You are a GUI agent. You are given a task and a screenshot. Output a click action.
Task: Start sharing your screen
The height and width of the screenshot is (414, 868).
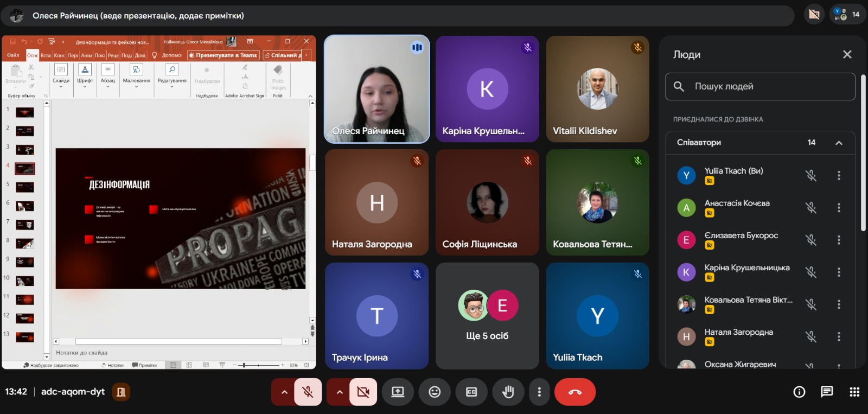pos(398,392)
